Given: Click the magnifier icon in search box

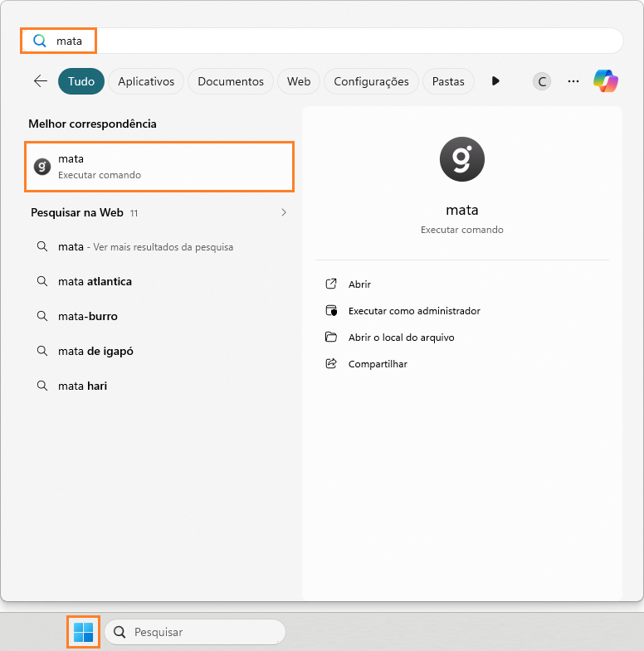Looking at the screenshot, I should pyautogui.click(x=39, y=41).
